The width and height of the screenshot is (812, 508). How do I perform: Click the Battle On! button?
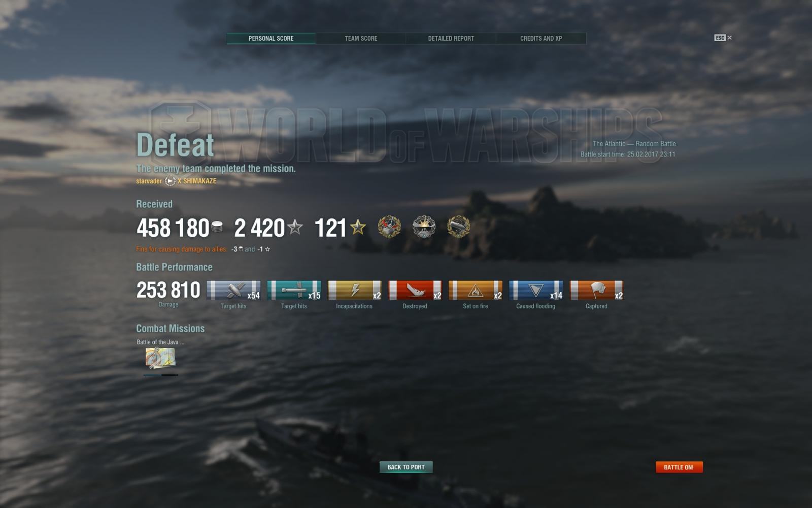(679, 467)
